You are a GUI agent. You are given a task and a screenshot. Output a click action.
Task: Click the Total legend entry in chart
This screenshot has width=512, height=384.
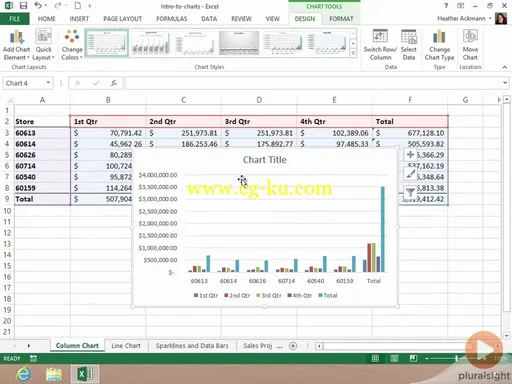point(328,295)
